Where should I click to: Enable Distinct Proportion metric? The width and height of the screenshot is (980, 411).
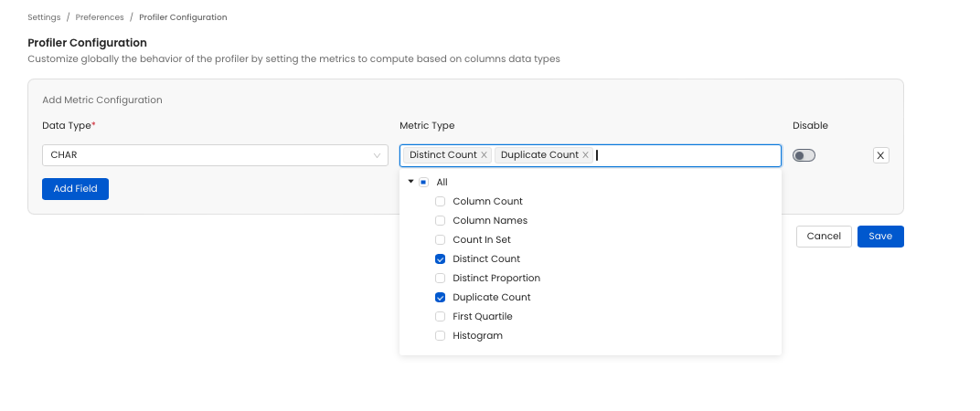coord(441,279)
